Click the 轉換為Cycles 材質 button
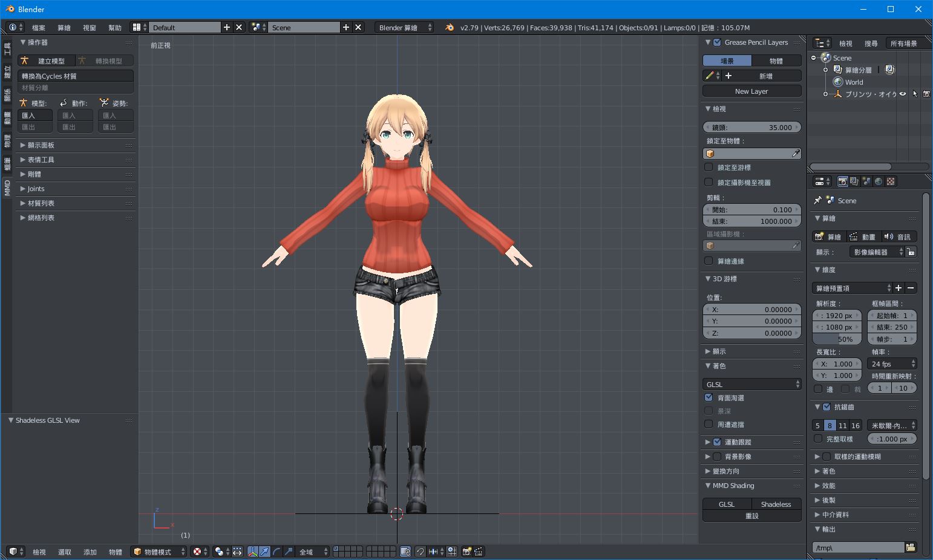This screenshot has height=560, width=933. (x=76, y=76)
